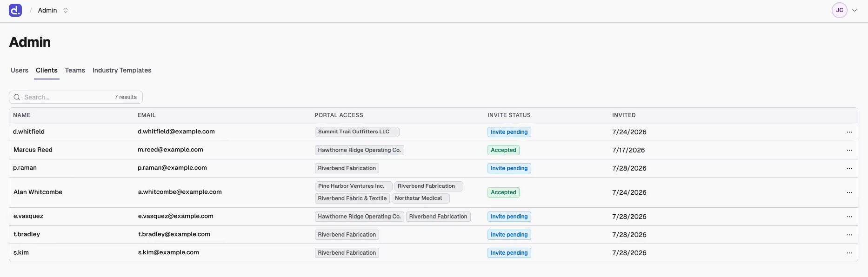Expand the account menu chevron beside JC

[855, 10]
